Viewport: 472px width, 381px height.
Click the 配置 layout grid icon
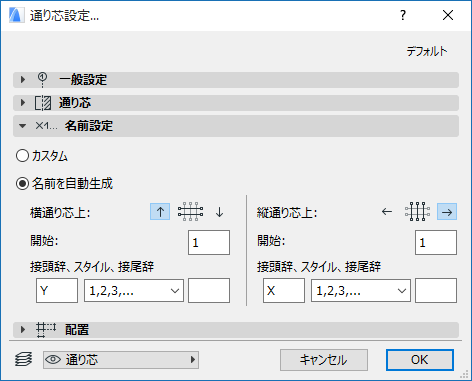(46, 330)
